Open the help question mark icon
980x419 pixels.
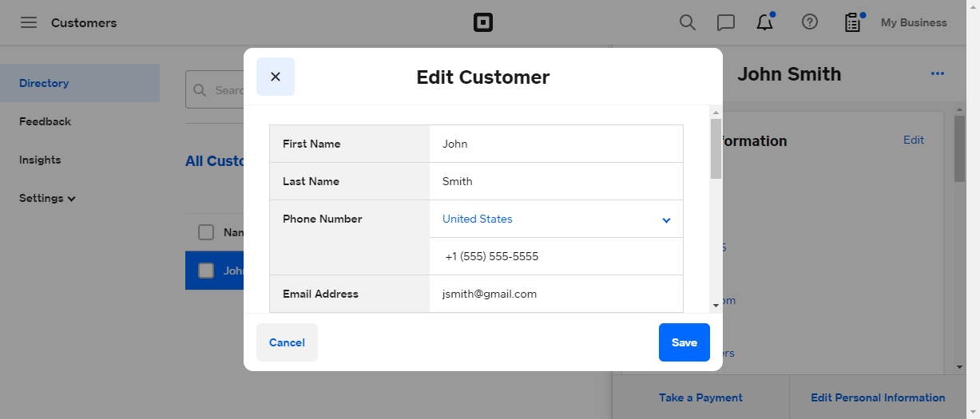coord(810,22)
